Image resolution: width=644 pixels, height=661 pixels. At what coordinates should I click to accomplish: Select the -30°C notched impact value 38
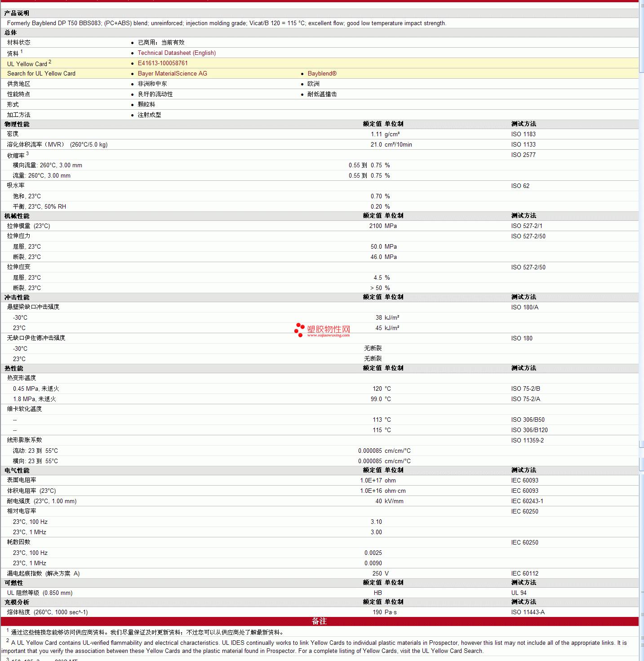(379, 318)
